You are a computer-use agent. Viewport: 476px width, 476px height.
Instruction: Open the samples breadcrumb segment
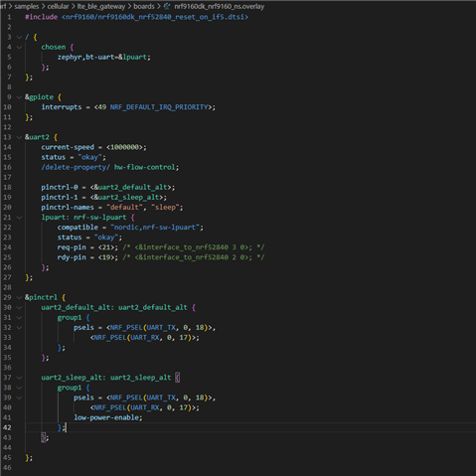(27, 6)
